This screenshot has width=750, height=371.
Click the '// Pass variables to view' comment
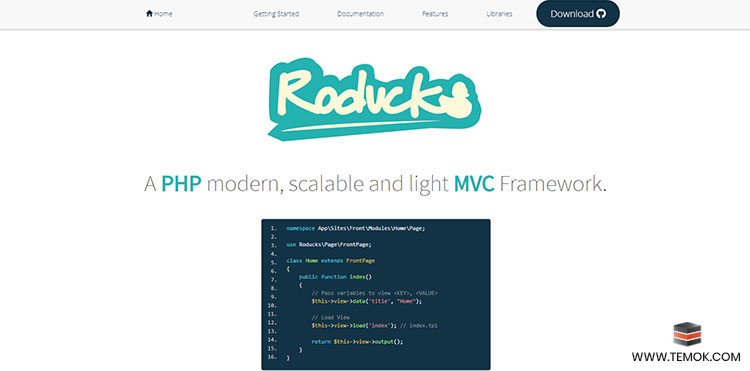tap(375, 293)
